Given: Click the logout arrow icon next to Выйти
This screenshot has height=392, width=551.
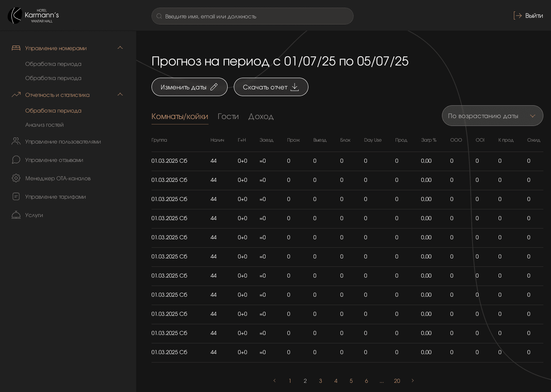Looking at the screenshot, I should point(518,15).
